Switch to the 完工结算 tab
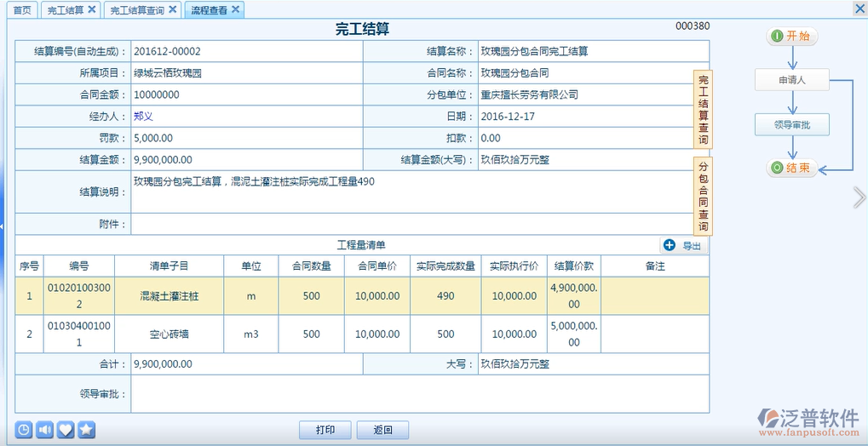Image resolution: width=868 pixels, height=446 pixels. [66, 10]
